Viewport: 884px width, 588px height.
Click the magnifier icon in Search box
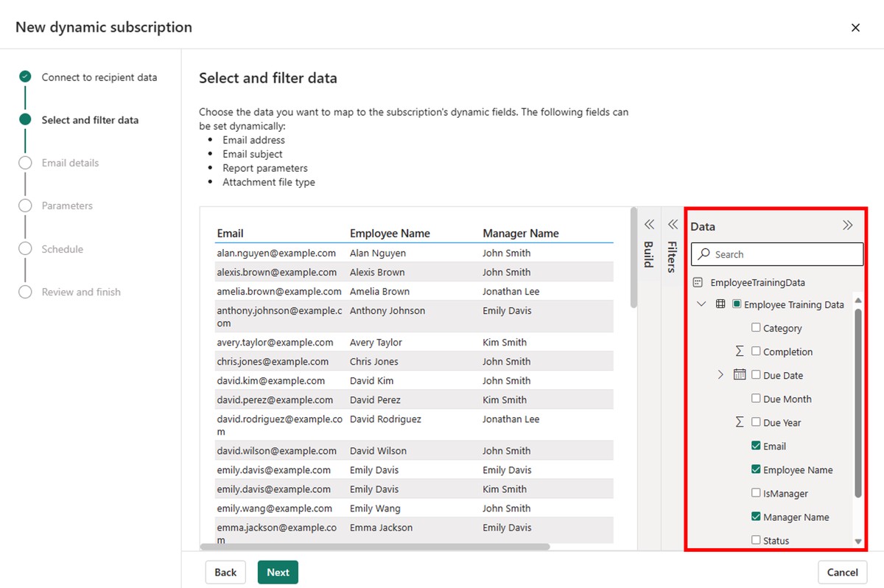pyautogui.click(x=704, y=254)
